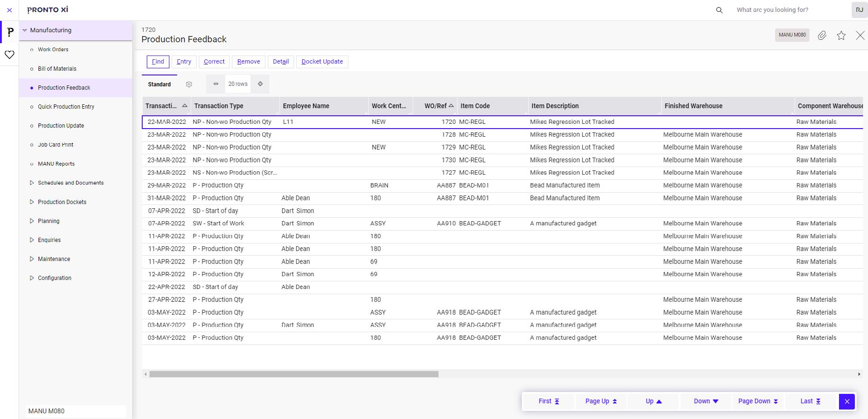The width and height of the screenshot is (868, 419).
Task: Click the horizontal scrollbar thumb
Action: click(294, 374)
